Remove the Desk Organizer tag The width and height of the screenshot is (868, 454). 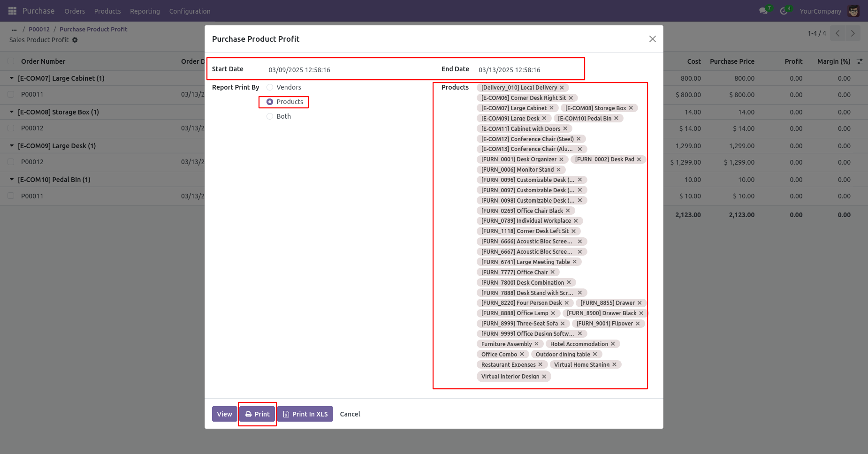click(562, 159)
